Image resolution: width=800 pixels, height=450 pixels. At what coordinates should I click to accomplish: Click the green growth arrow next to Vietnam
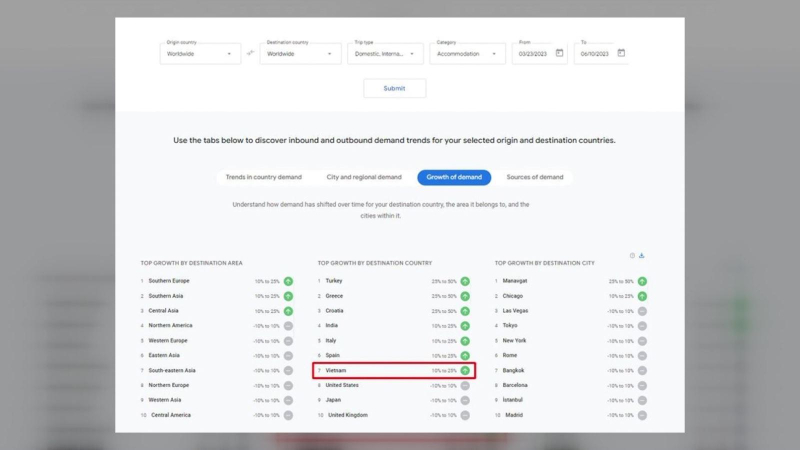click(x=465, y=370)
